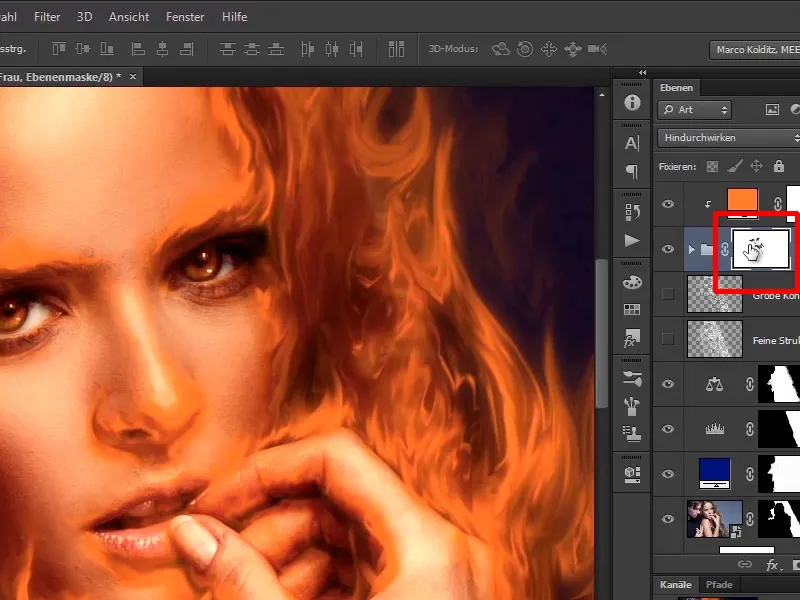This screenshot has height=600, width=800.
Task: Hide the orange color fill layer
Action: coord(668,204)
